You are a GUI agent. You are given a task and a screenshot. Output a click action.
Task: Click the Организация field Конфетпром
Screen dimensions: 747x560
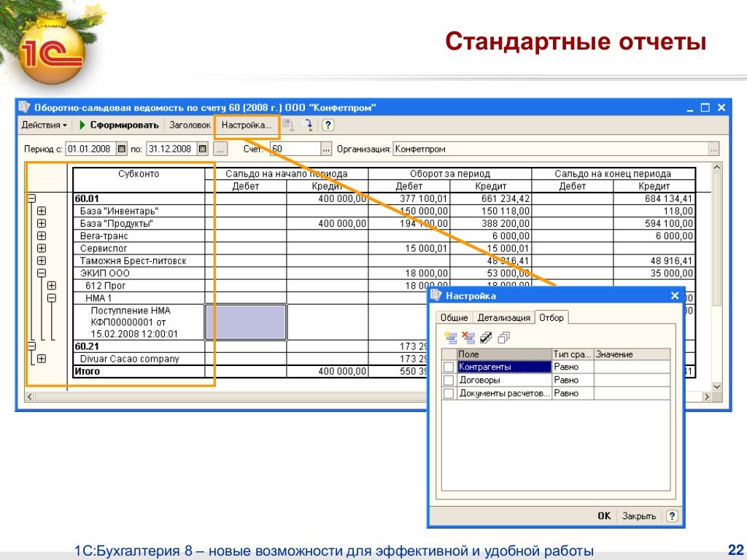551,149
